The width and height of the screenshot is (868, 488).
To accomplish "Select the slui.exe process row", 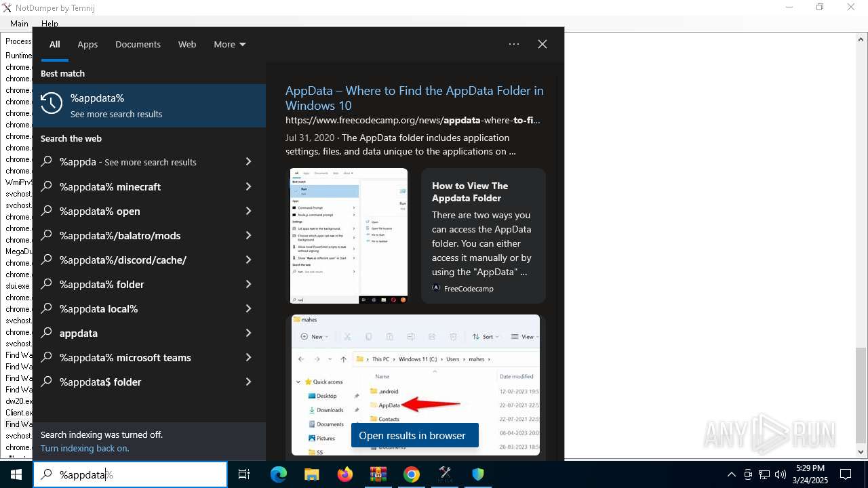I will tap(18, 286).
